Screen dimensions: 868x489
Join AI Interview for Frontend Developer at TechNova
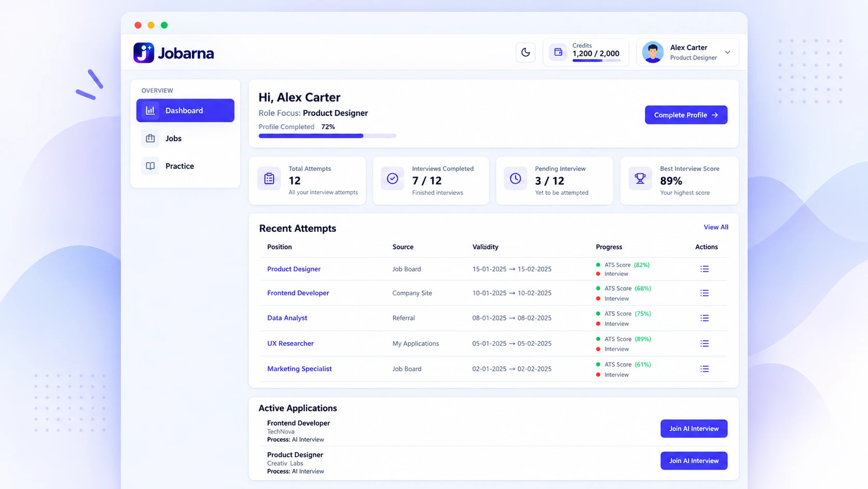coord(694,429)
